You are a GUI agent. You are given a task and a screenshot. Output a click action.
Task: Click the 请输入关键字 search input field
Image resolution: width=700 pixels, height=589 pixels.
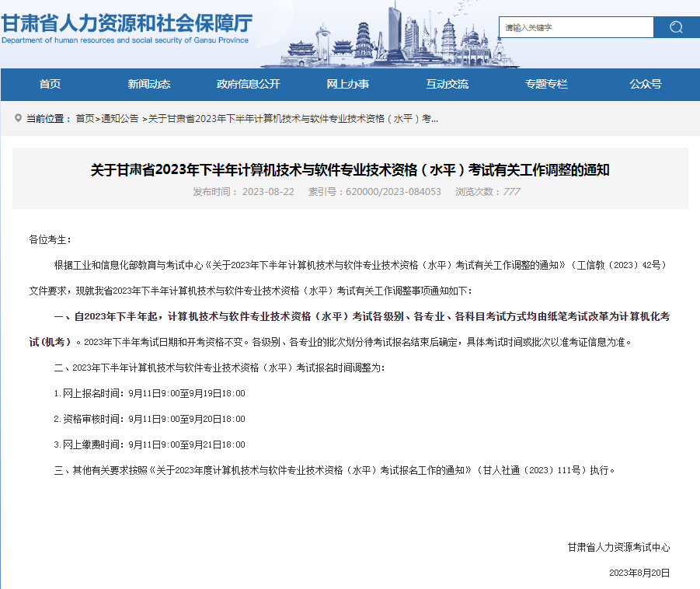click(575, 27)
